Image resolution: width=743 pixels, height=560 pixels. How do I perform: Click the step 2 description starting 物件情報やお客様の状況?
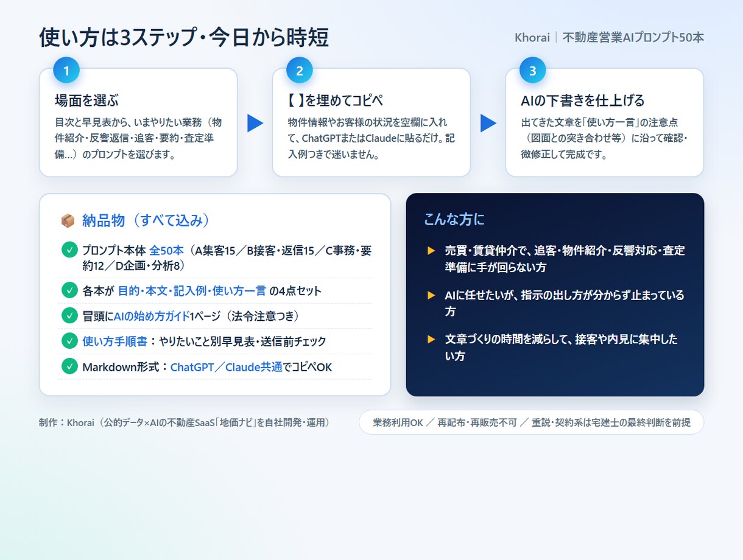pos(371,138)
